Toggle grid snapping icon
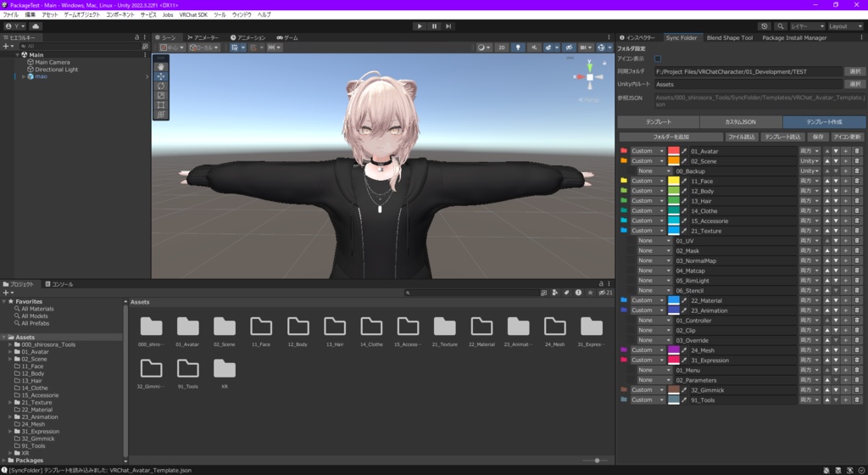 pos(236,47)
